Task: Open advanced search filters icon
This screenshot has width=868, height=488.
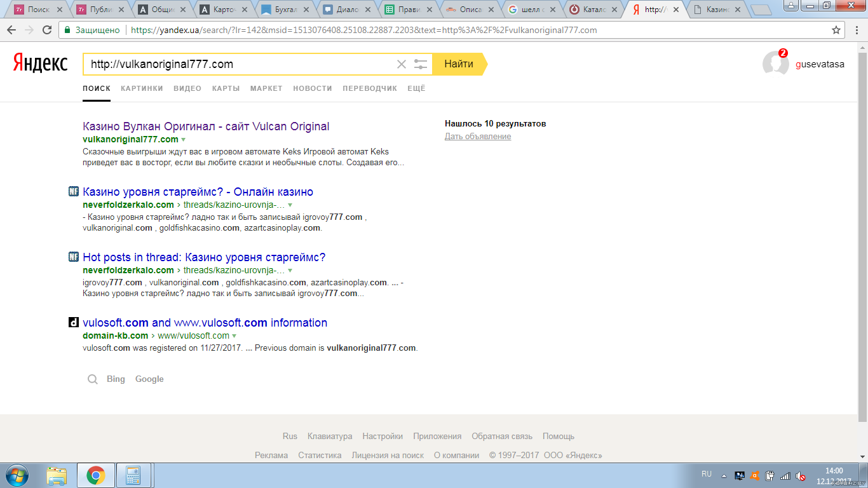Action: (421, 64)
